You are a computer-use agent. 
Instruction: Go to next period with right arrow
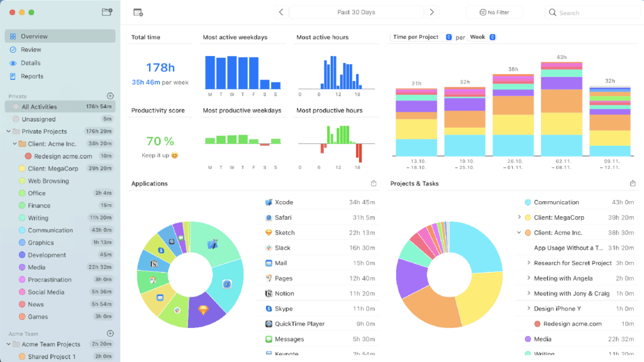tap(431, 13)
